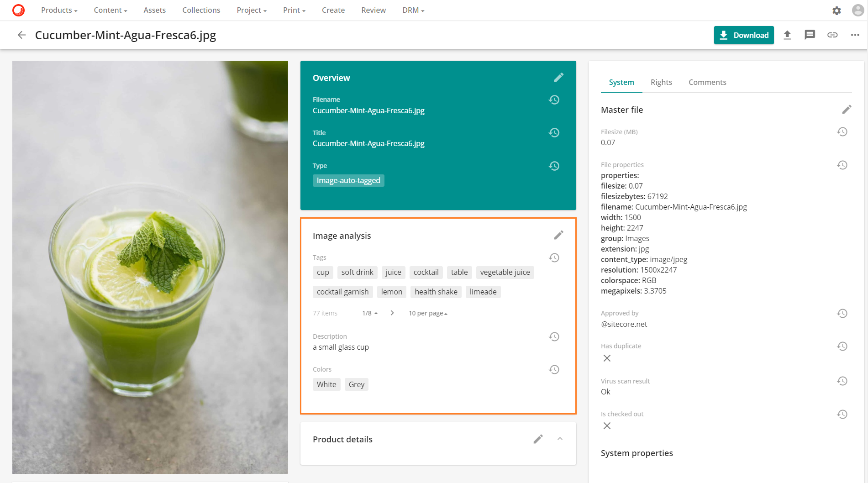Viewport: 868px width, 483px height.
Task: Select the White color swatch
Action: point(326,384)
